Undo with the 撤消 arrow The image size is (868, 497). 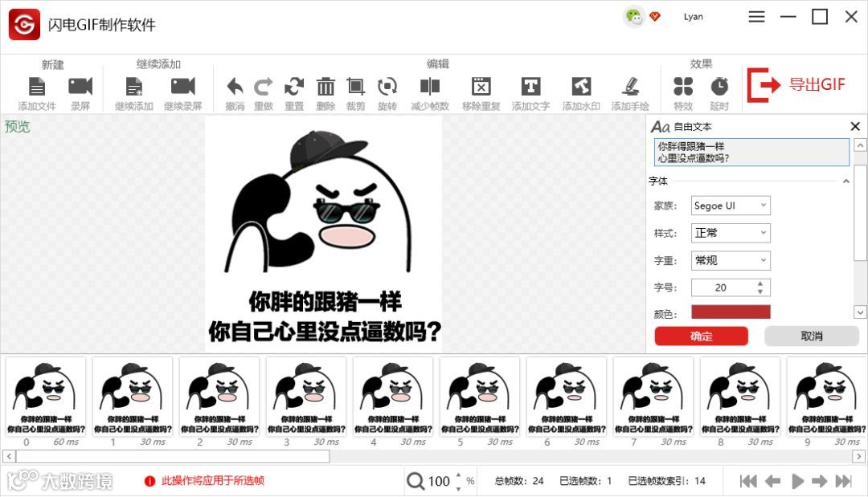pyautogui.click(x=235, y=87)
